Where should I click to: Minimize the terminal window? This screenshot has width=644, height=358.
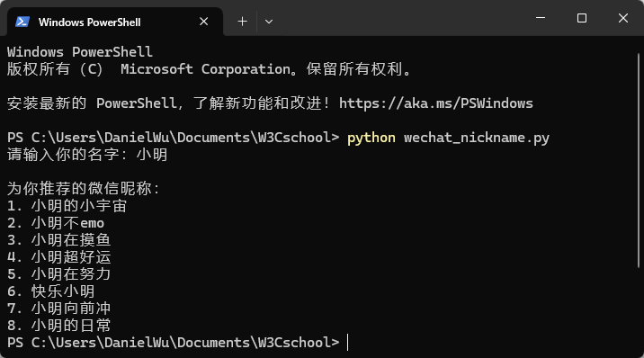coord(541,18)
